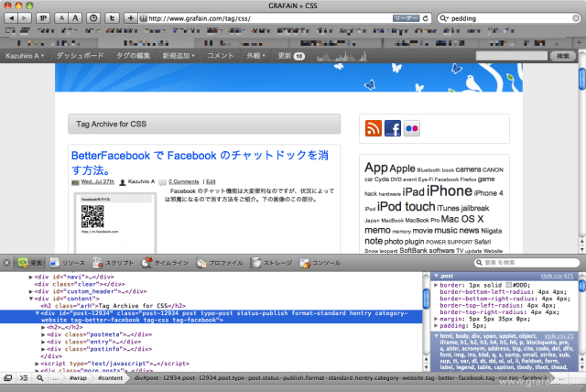The image size is (586, 392).
Task: Click the admin bar search text field
Action: tap(511, 56)
